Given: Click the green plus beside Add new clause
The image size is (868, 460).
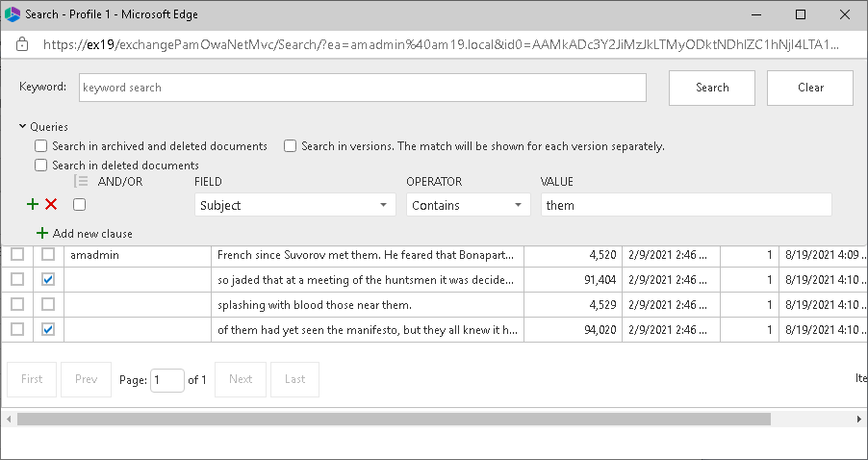Looking at the screenshot, I should [41, 234].
